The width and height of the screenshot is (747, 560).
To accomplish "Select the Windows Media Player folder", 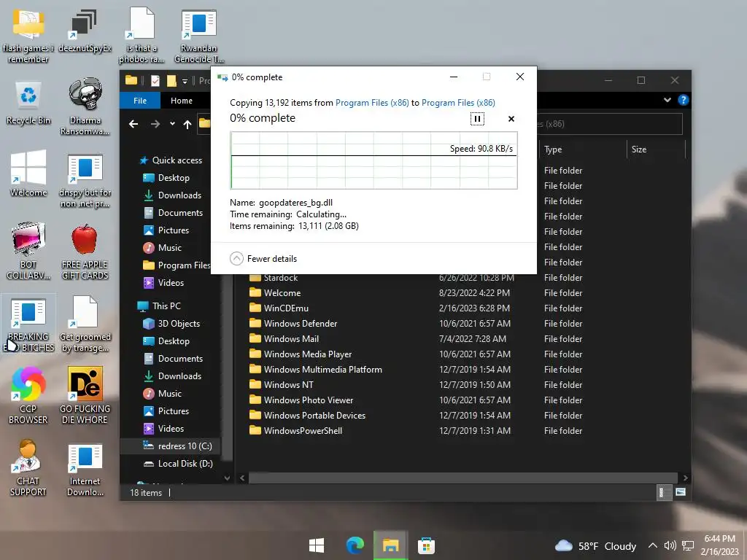I will (x=300, y=354).
